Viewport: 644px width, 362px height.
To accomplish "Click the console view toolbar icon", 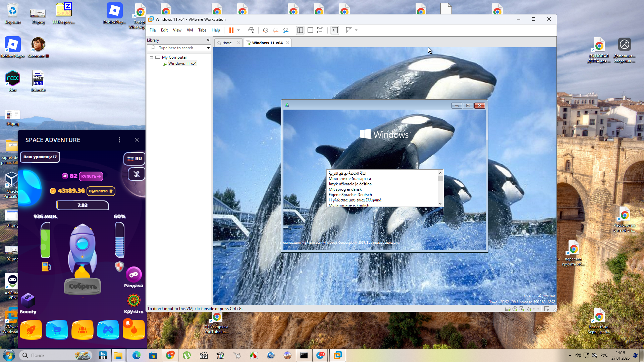I will coord(334,30).
